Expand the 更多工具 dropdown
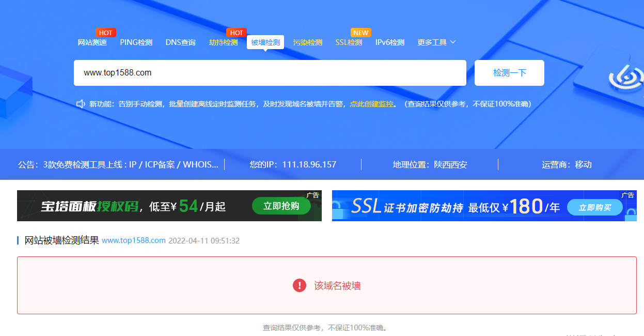The image size is (644, 336). pos(437,42)
